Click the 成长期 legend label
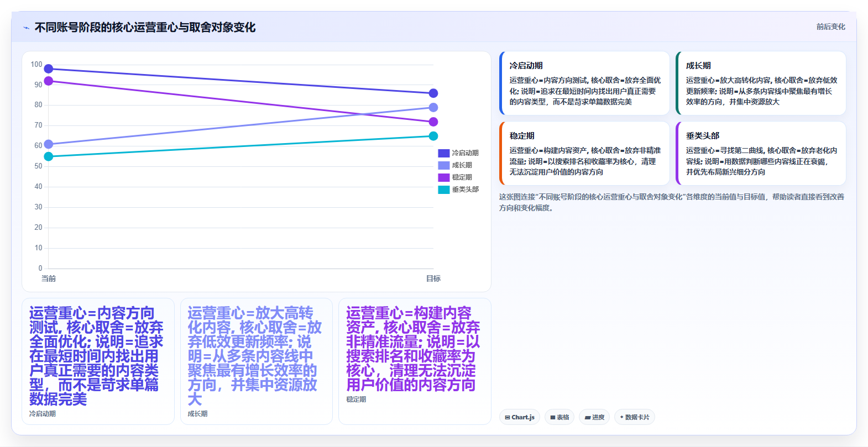Screen dimensions: 868x447 point(462,165)
